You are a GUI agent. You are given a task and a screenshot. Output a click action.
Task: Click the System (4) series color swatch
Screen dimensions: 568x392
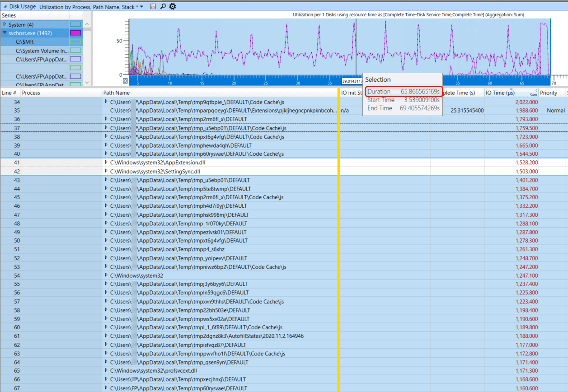75,24
